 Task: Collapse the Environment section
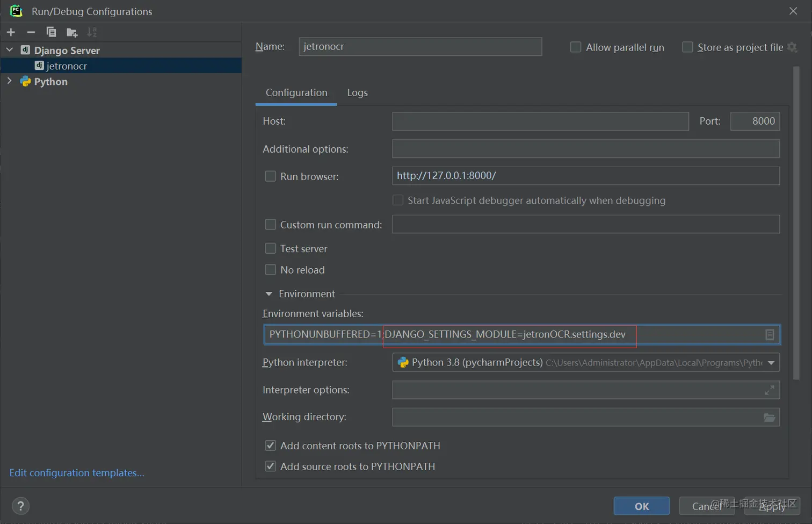(269, 294)
